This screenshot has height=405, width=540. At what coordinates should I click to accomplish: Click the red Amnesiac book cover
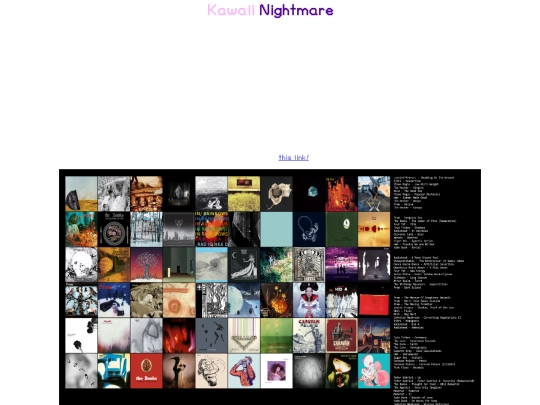[x=374, y=300]
